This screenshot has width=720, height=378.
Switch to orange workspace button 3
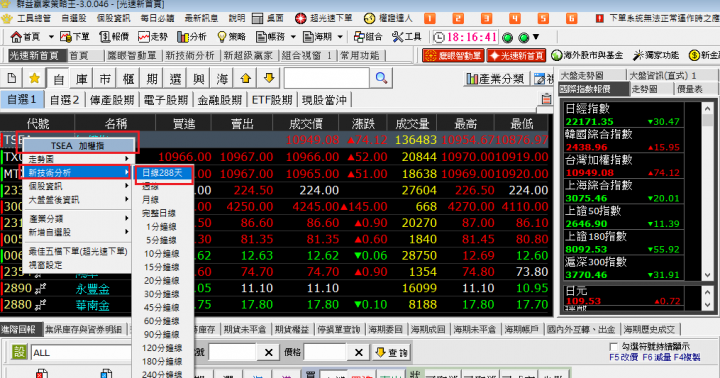[x=486, y=18]
